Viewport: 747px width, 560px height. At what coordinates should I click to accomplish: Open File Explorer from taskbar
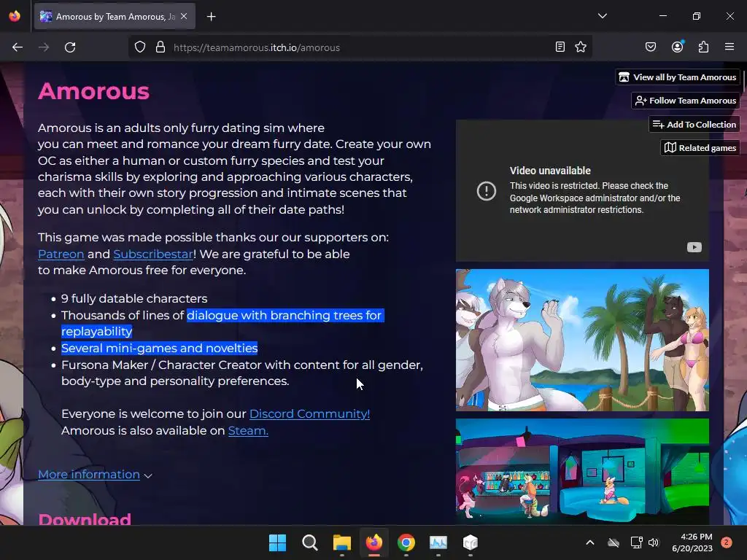click(x=342, y=542)
